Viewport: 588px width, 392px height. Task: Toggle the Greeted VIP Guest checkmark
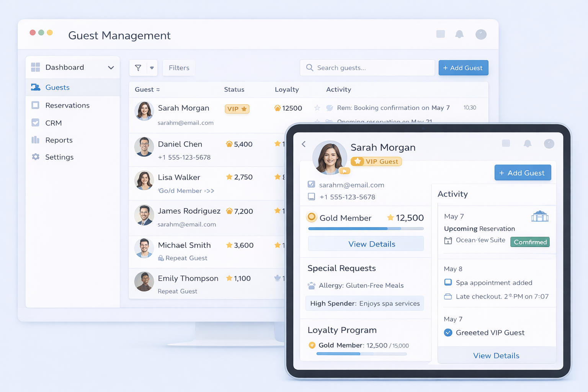click(448, 333)
